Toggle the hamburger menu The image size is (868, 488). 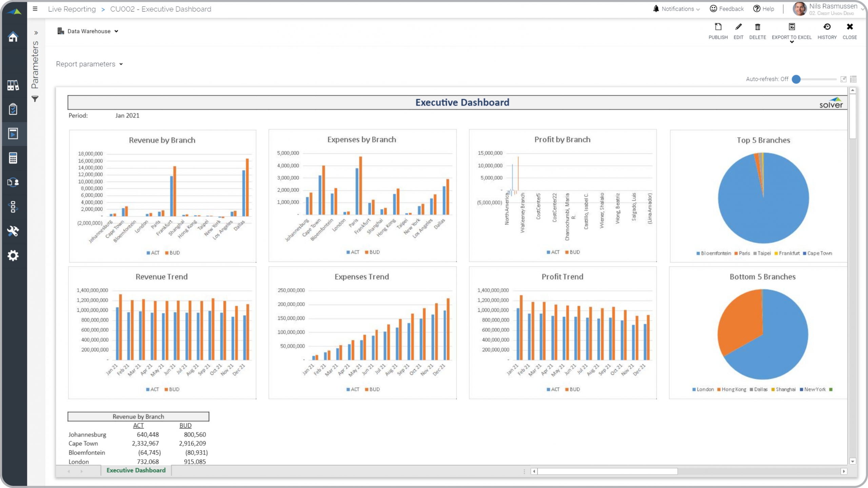point(35,9)
